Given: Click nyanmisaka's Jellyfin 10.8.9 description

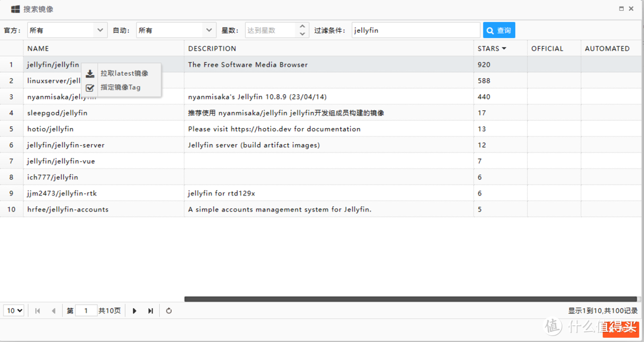Looking at the screenshot, I should (x=258, y=97).
